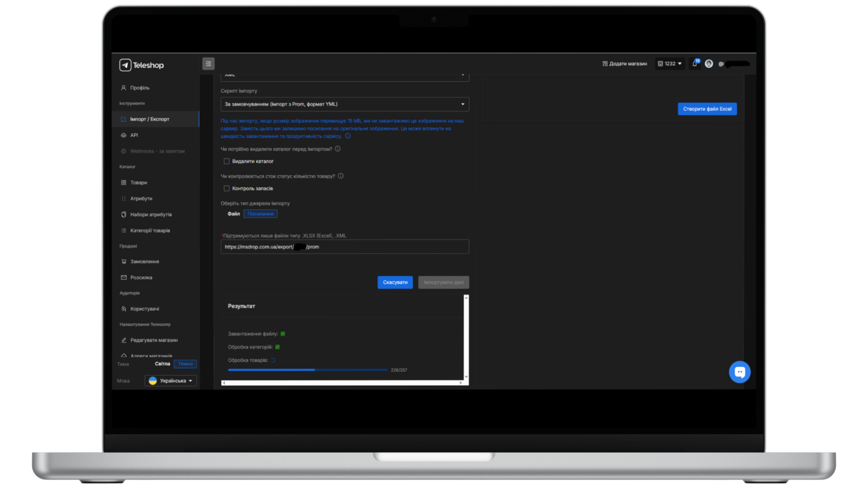This screenshot has width=868, height=488.
Task: Open Товари in the sidebar menu
Action: pos(138,183)
